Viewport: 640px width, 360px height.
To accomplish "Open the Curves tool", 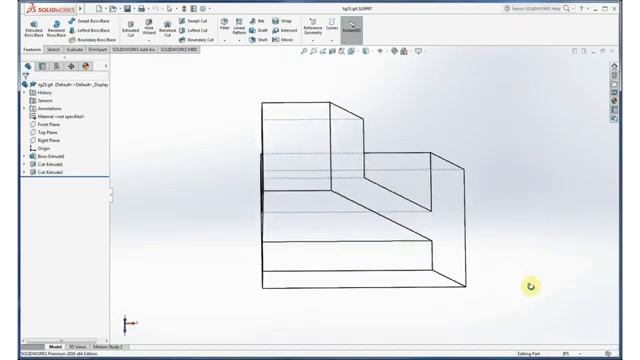I will pos(332,24).
